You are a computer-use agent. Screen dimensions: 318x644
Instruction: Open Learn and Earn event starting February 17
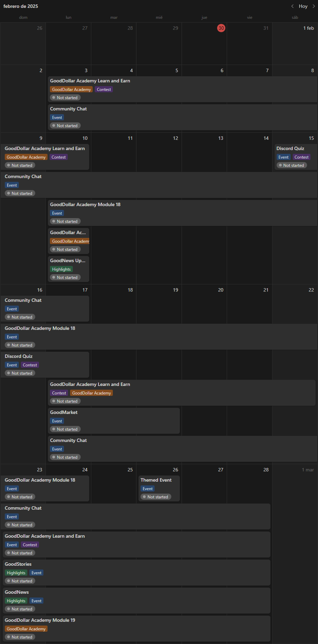pos(182,393)
